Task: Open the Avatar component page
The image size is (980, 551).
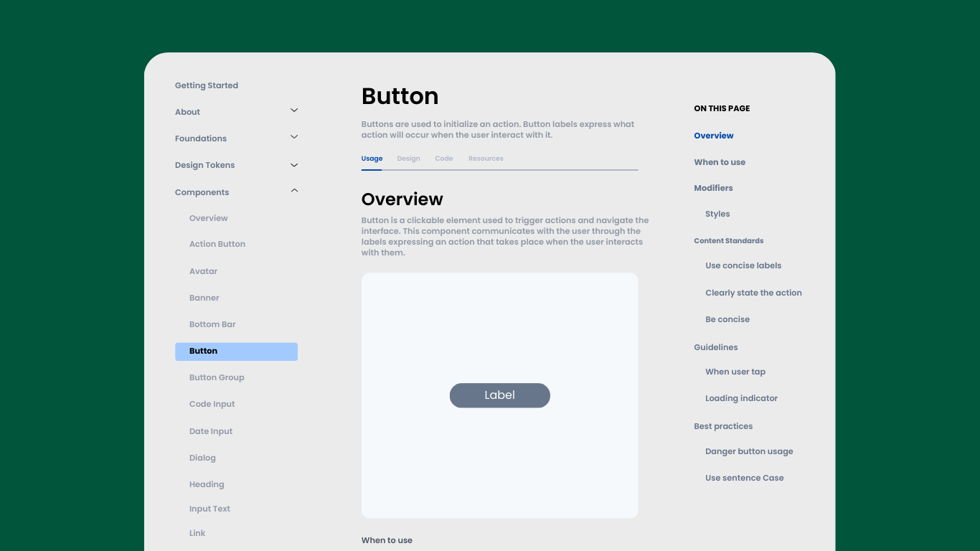Action: tap(203, 271)
